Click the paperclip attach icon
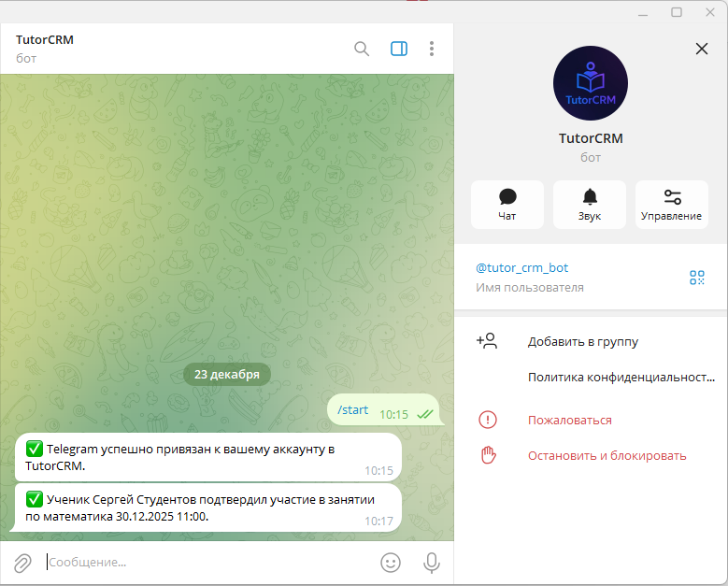The width and height of the screenshot is (728, 586). 22,563
